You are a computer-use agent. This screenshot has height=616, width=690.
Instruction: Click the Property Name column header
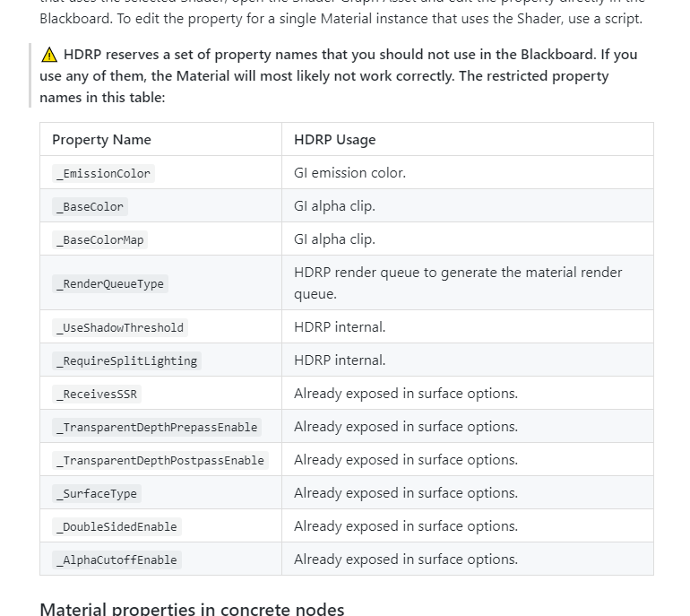pos(101,139)
